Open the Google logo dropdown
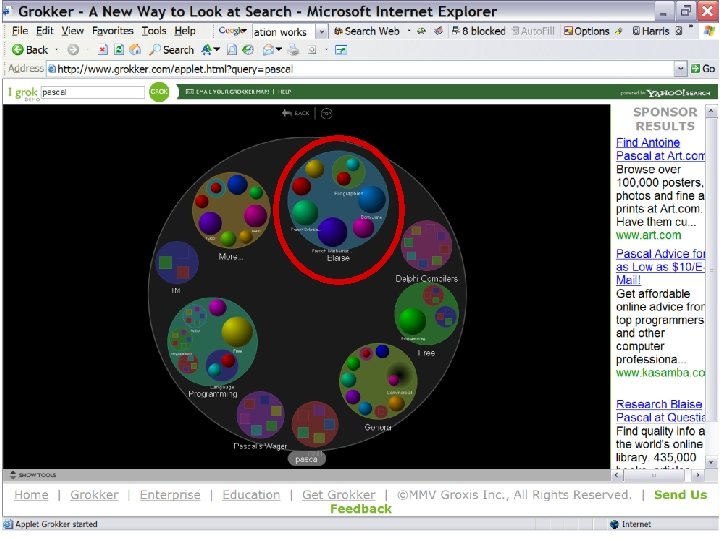Image resolution: width=720 pixels, height=540 pixels. 232,31
